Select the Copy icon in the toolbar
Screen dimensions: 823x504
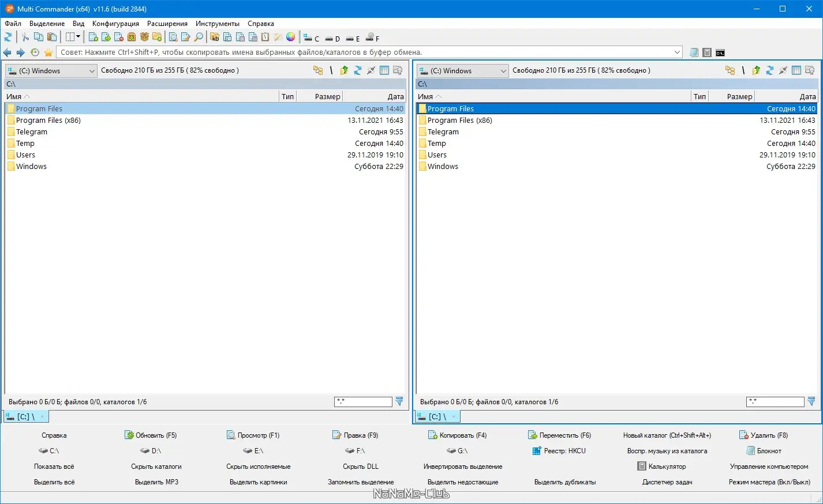[x=37, y=37]
